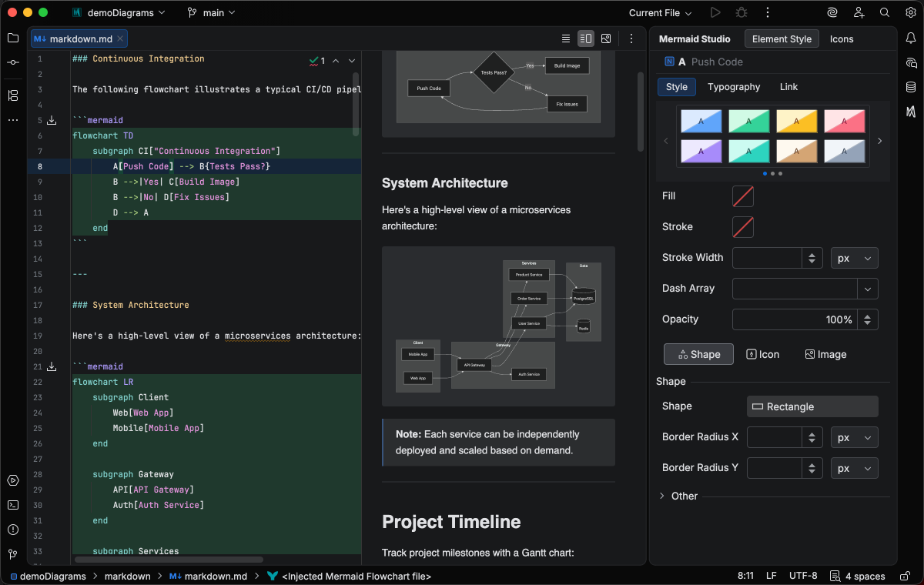
Task: Open the main branch dropdown
Action: point(211,12)
